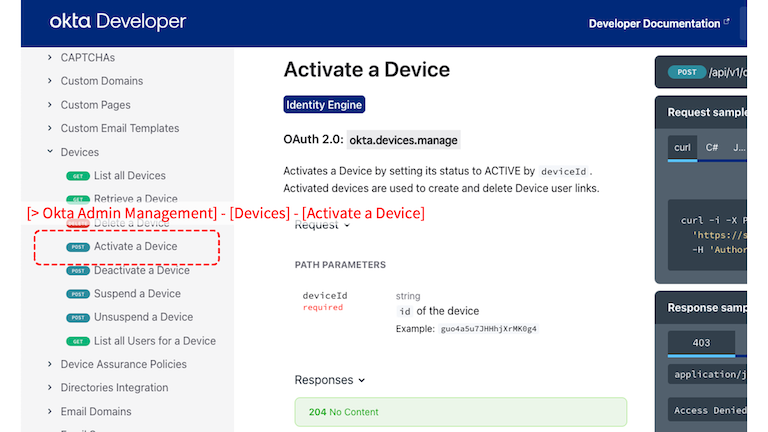Switch to the C# request sample tab
The image size is (768, 432).
click(x=712, y=147)
